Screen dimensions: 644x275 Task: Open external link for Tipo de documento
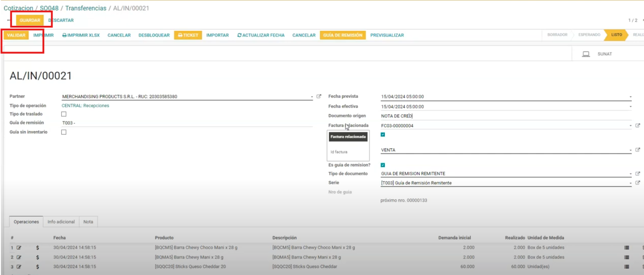638,174
